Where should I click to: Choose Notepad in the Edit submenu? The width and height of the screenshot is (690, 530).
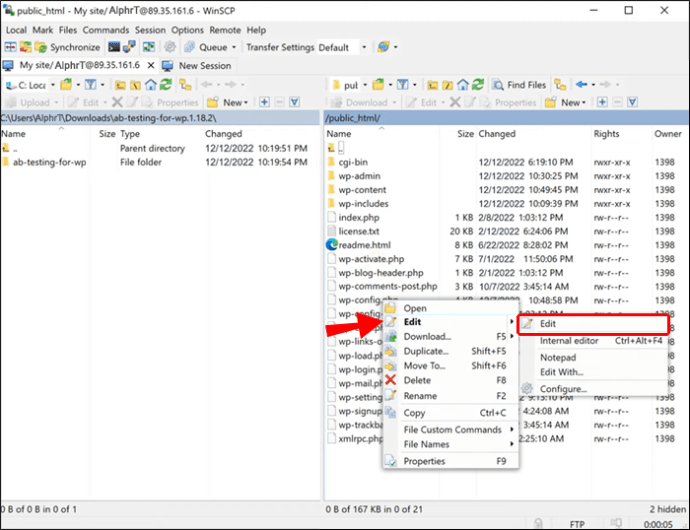(593, 358)
